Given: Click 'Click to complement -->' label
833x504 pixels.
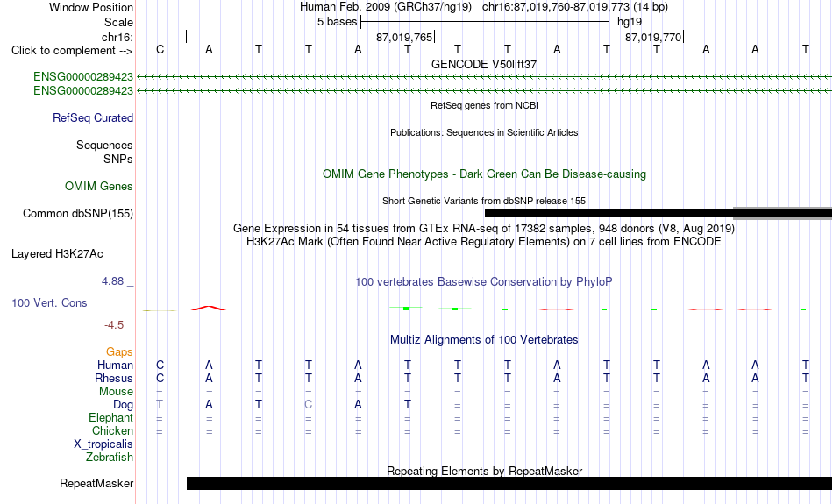Looking at the screenshot, I should pos(72,51).
